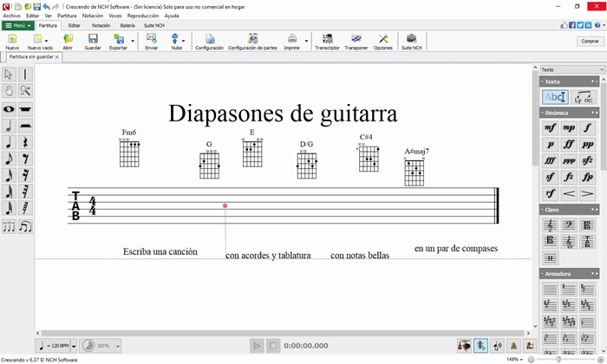The image size is (607, 364).
Task: Open Configuración de partes
Action: point(252,42)
